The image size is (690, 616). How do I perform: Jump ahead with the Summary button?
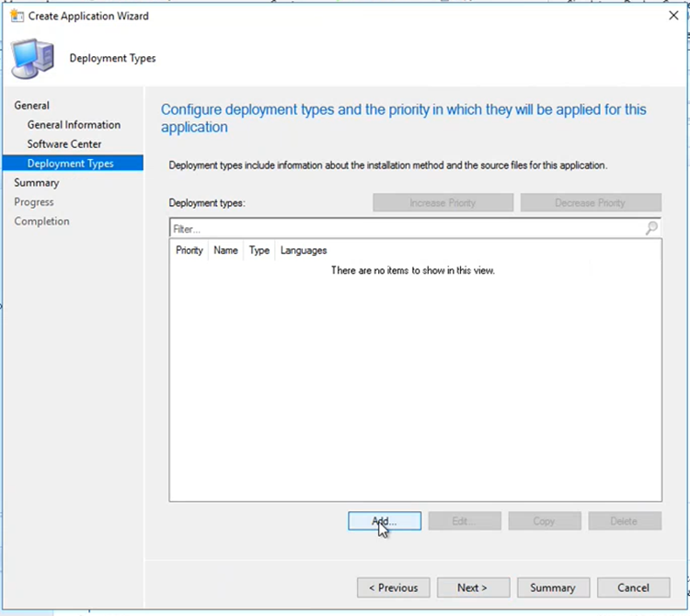click(x=553, y=587)
